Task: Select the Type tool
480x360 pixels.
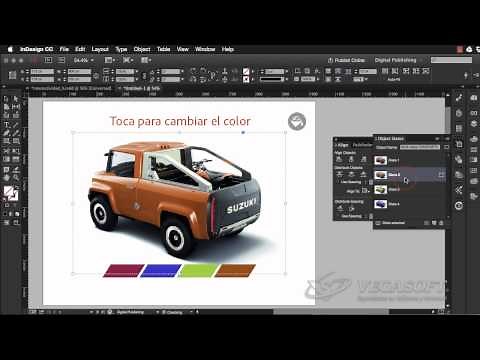Action: click(x=6, y=125)
